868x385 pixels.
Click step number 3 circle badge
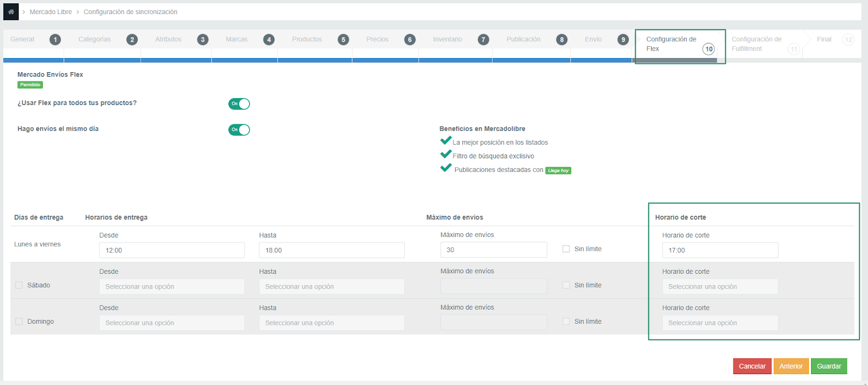(203, 40)
